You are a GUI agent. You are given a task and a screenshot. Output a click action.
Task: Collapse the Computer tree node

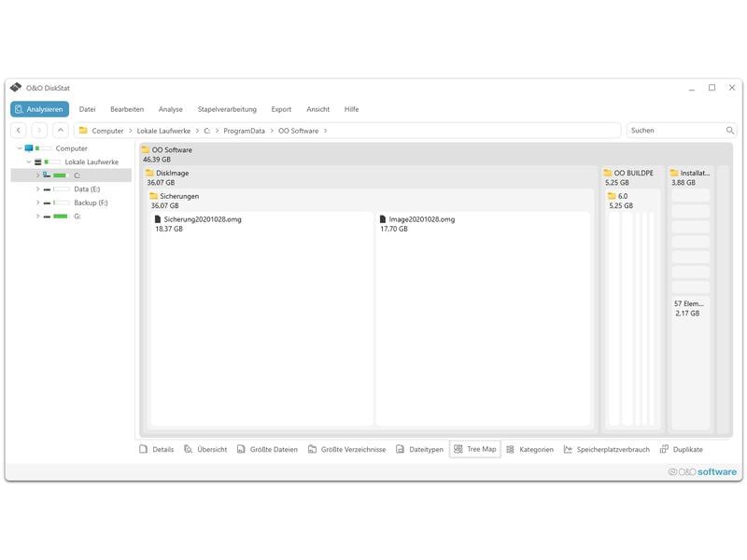[20, 148]
